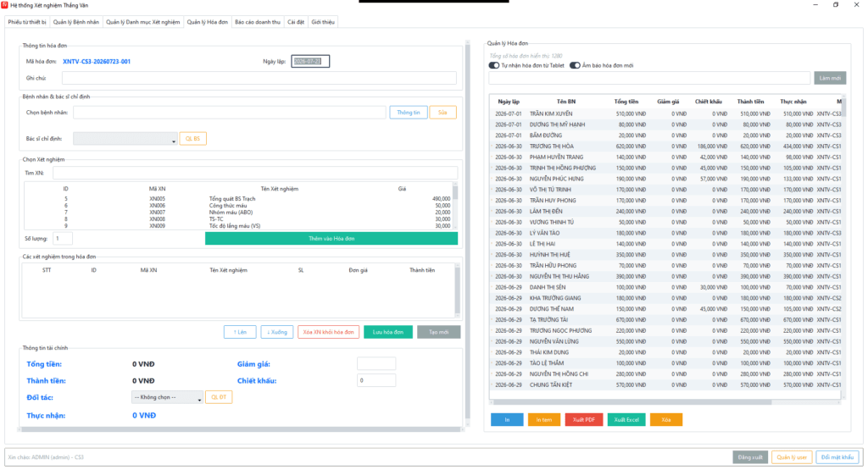This screenshot has width=868, height=470.
Task: Sort by Tổng tiền column header
Action: click(626, 102)
